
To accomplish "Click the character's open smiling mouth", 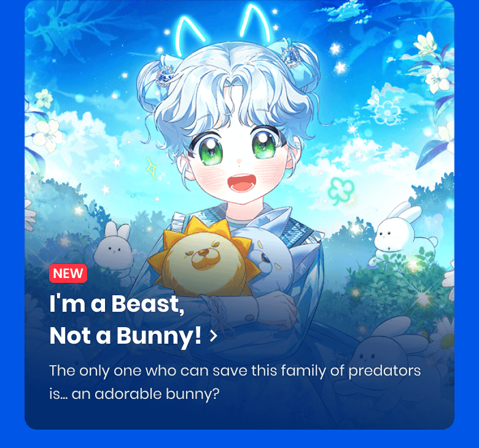I will click(240, 183).
